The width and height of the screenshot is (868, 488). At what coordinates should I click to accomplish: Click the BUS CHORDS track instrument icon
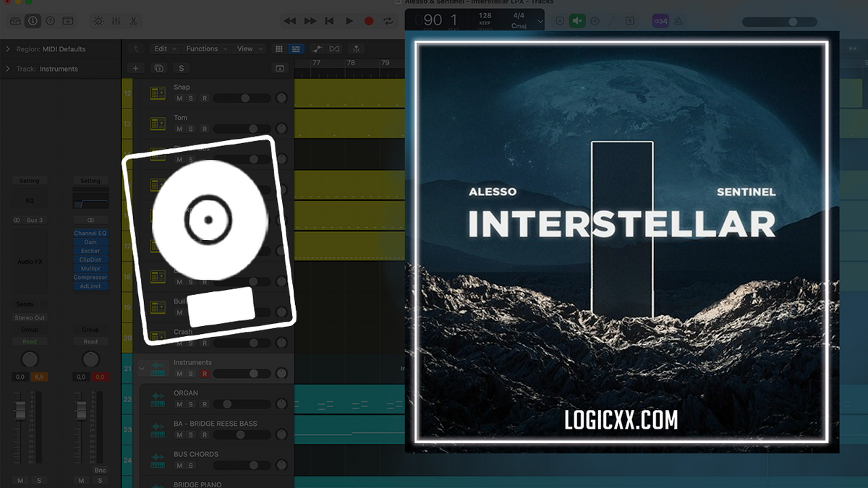(158, 460)
